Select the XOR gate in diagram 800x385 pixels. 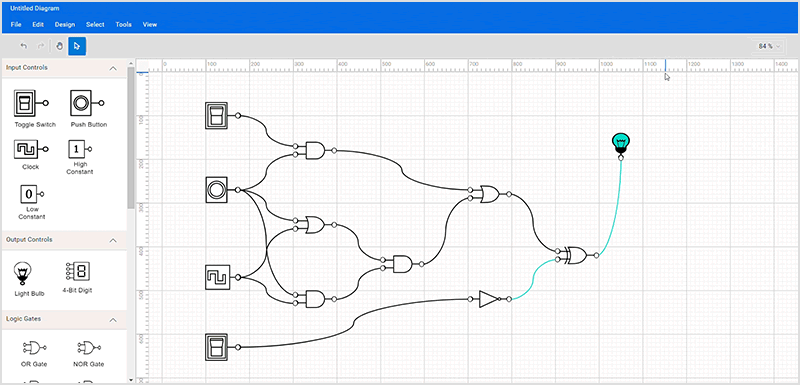coord(577,255)
